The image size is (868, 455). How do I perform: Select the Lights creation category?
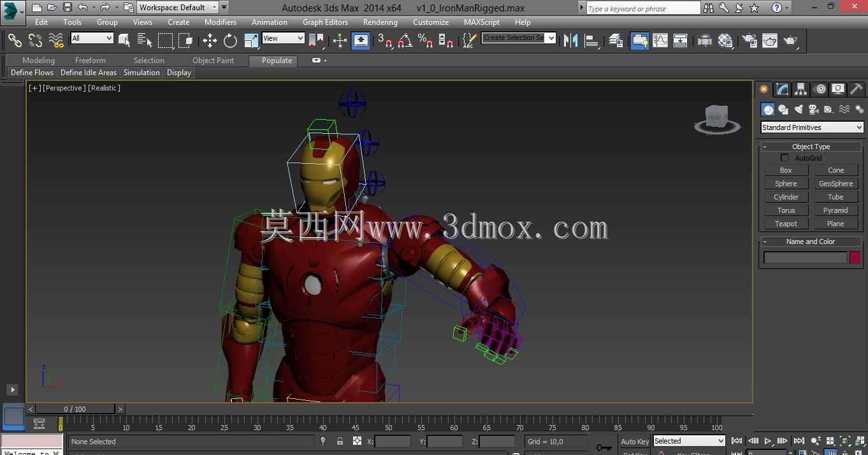point(799,110)
